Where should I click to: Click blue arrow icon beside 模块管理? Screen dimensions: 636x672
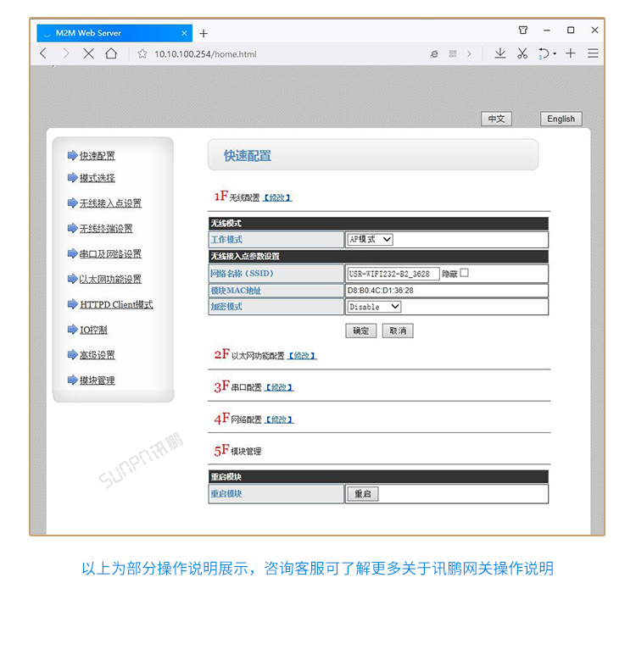[x=72, y=380]
